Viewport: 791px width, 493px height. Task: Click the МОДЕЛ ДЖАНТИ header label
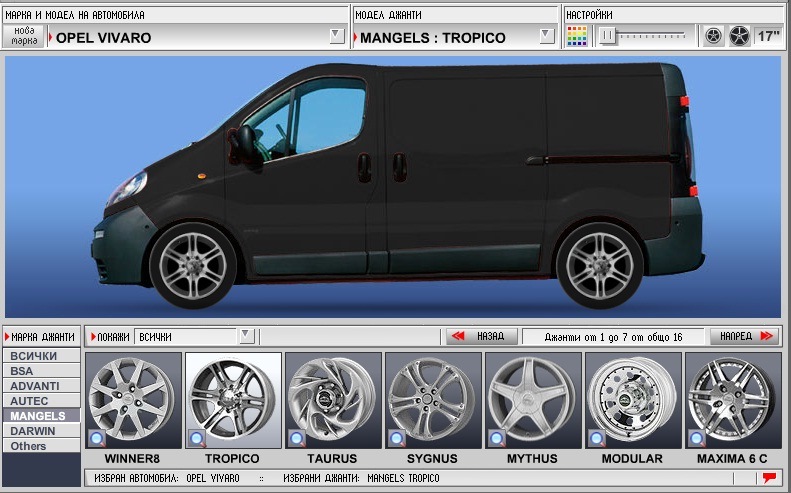pyautogui.click(x=388, y=15)
